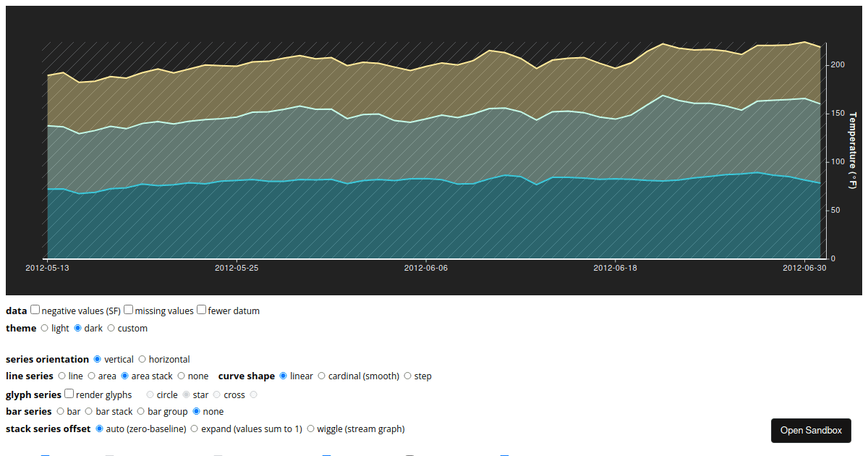This screenshot has height=456, width=868.
Task: Pick circle as the glyph shape
Action: (150, 394)
